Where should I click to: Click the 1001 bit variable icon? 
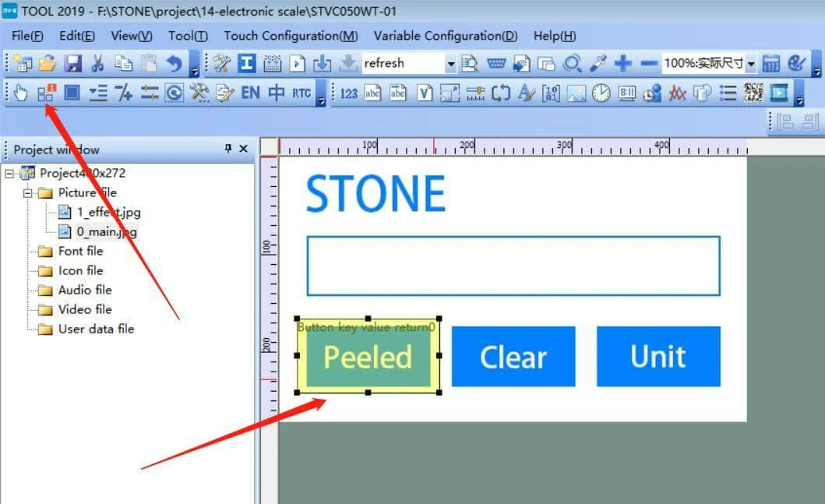551,93
